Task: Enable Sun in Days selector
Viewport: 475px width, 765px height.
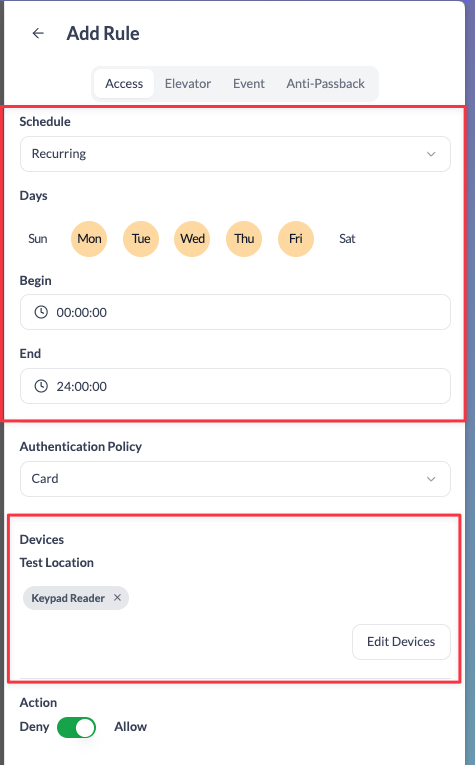Action: point(38,239)
